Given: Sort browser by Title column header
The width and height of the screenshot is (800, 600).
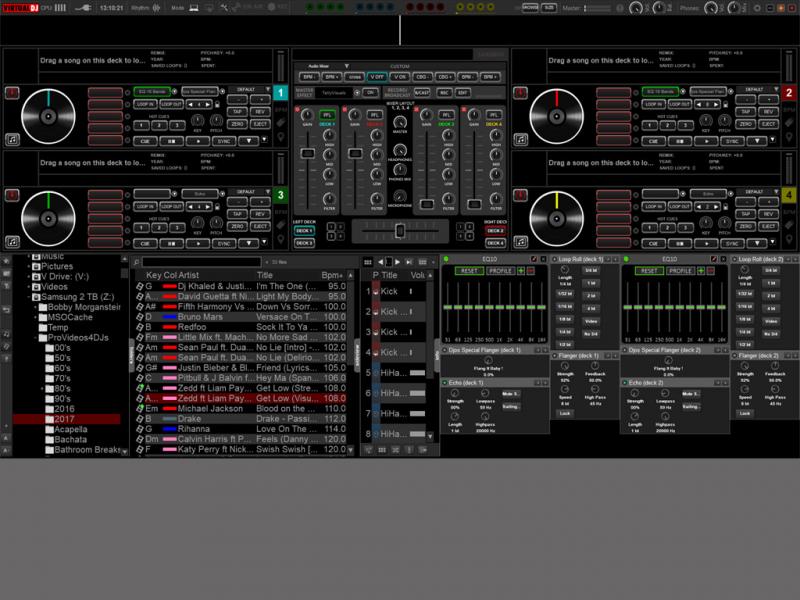Looking at the screenshot, I should pyautogui.click(x=264, y=275).
